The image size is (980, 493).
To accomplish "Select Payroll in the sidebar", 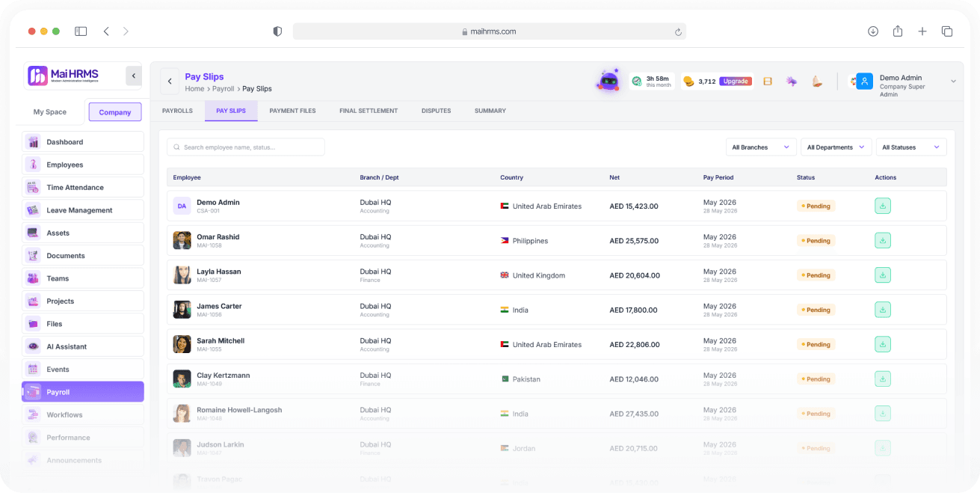I will click(83, 392).
